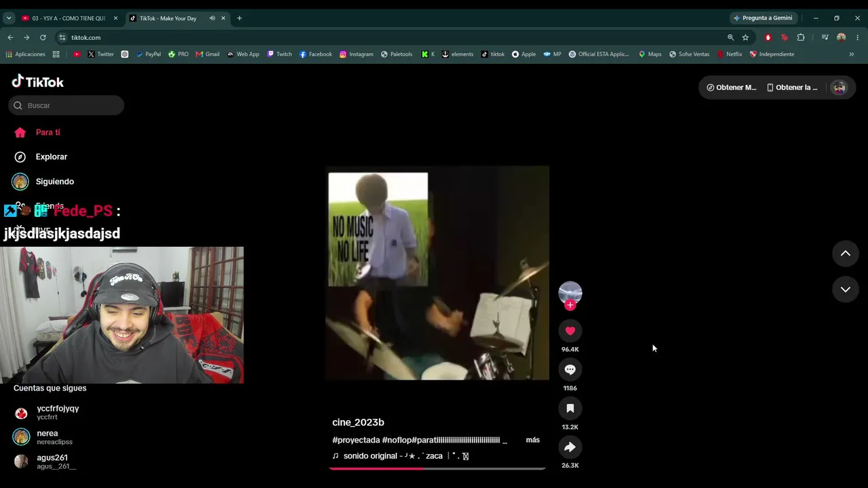This screenshot has height=488, width=868.
Task: Open the Twitch bookmark
Action: coord(279,54)
